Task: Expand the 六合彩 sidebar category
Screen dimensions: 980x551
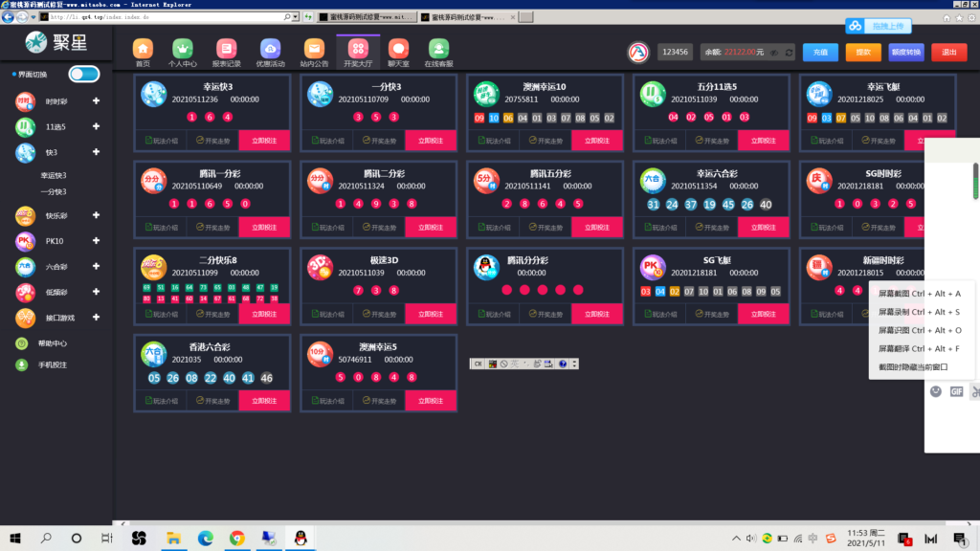Action: point(96,266)
